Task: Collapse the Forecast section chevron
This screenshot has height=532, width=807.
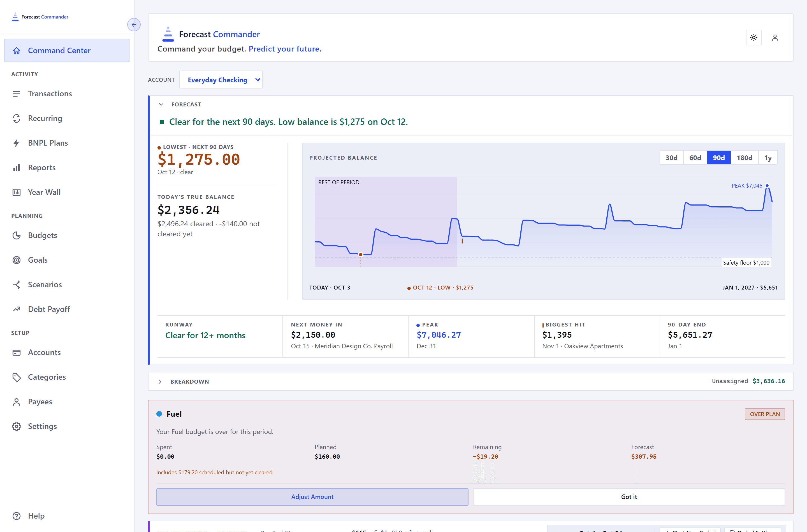Action: (x=161, y=104)
